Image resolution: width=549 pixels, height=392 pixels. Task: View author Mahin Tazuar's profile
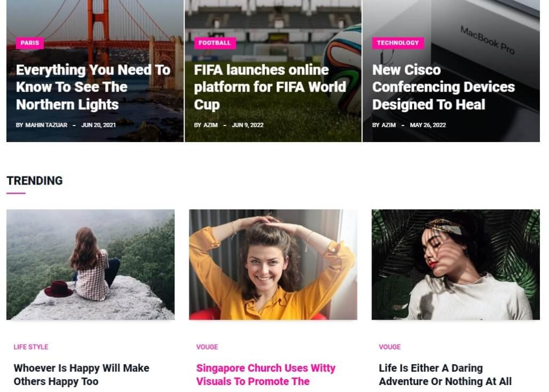pos(46,125)
